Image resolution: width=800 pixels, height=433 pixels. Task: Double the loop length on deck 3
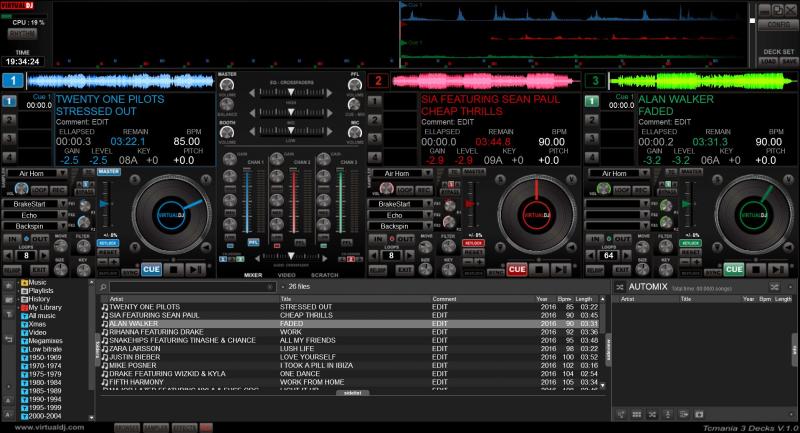click(x=627, y=256)
